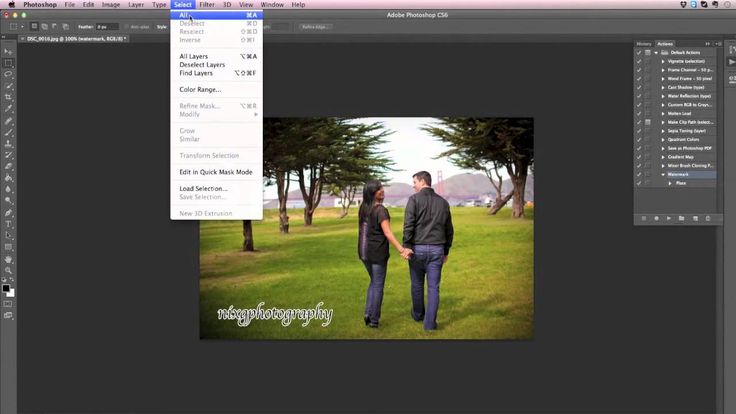
Task: Select the Lasso tool
Action: 8,74
